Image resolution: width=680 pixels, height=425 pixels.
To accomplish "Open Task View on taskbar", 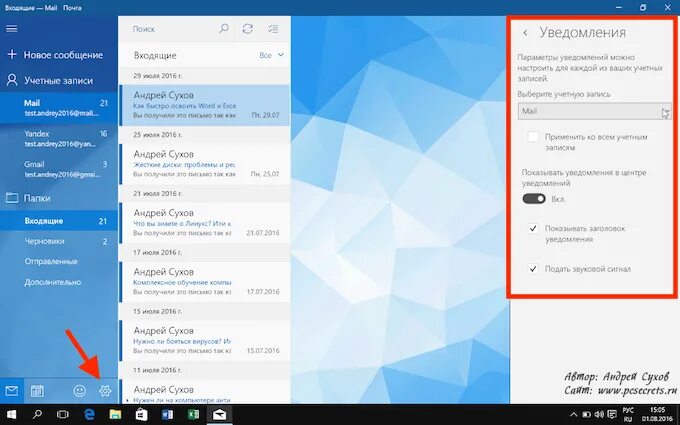I will [63, 415].
